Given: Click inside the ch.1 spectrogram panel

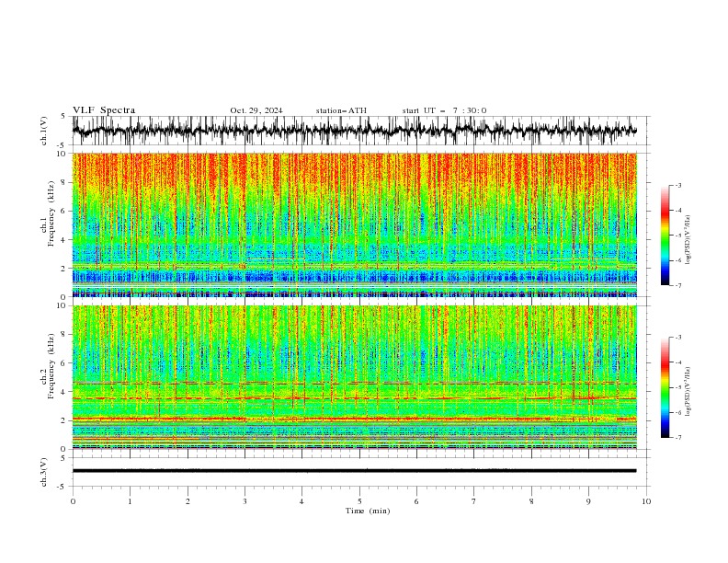Looking at the screenshot, I should tap(354, 224).
